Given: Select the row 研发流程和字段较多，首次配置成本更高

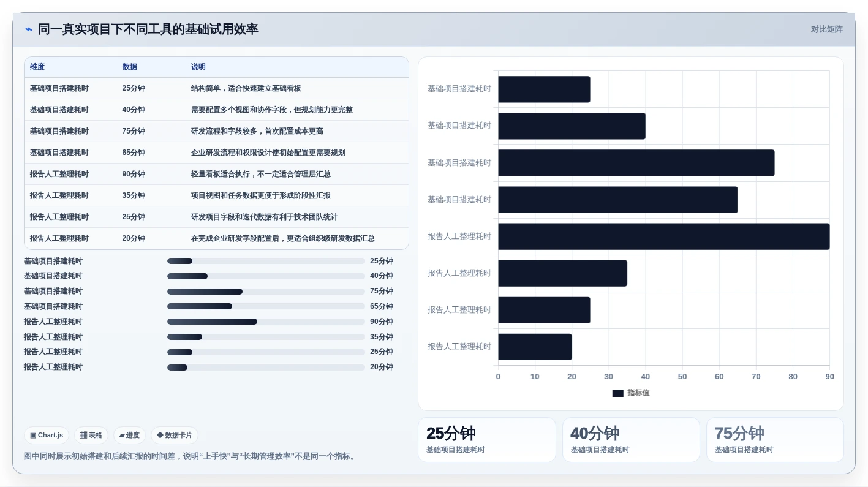Looking at the screenshot, I should point(216,131).
